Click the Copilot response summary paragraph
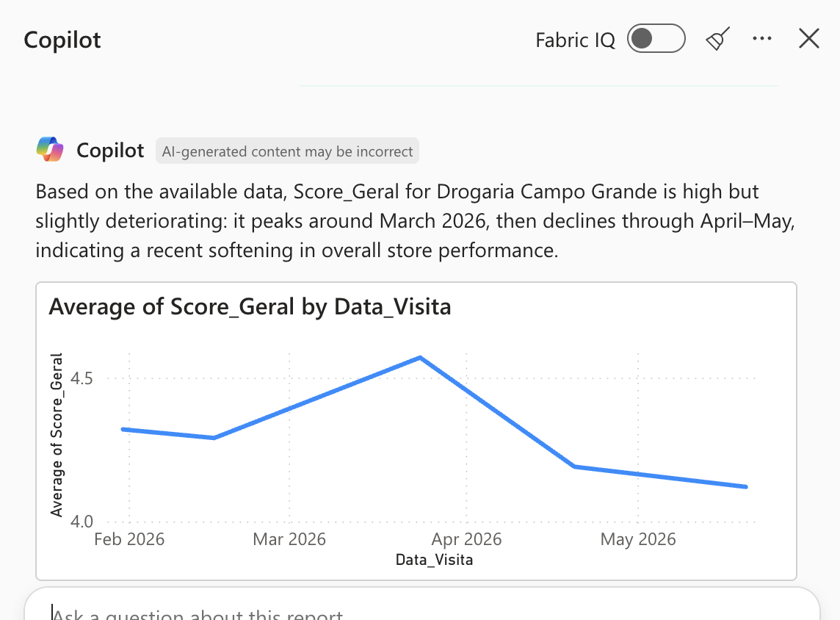 click(x=415, y=221)
